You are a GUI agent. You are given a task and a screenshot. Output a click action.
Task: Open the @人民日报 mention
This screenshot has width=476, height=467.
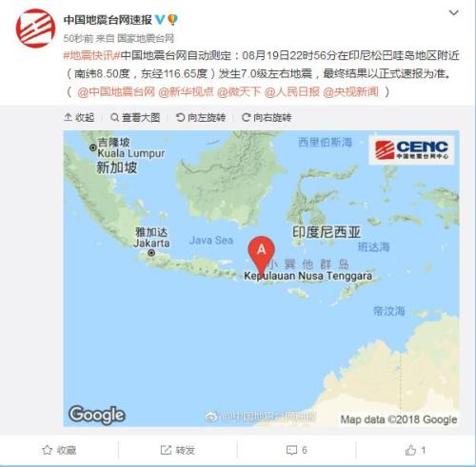(292, 92)
